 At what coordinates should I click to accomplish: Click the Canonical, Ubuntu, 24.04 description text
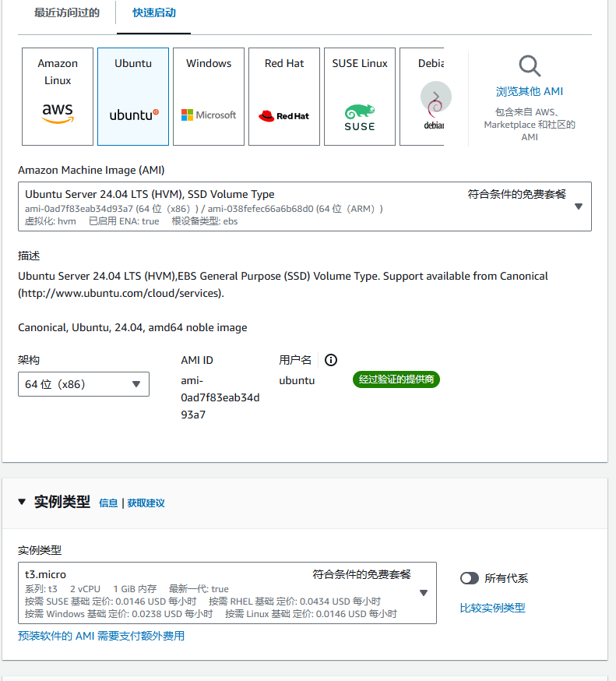pos(132,327)
